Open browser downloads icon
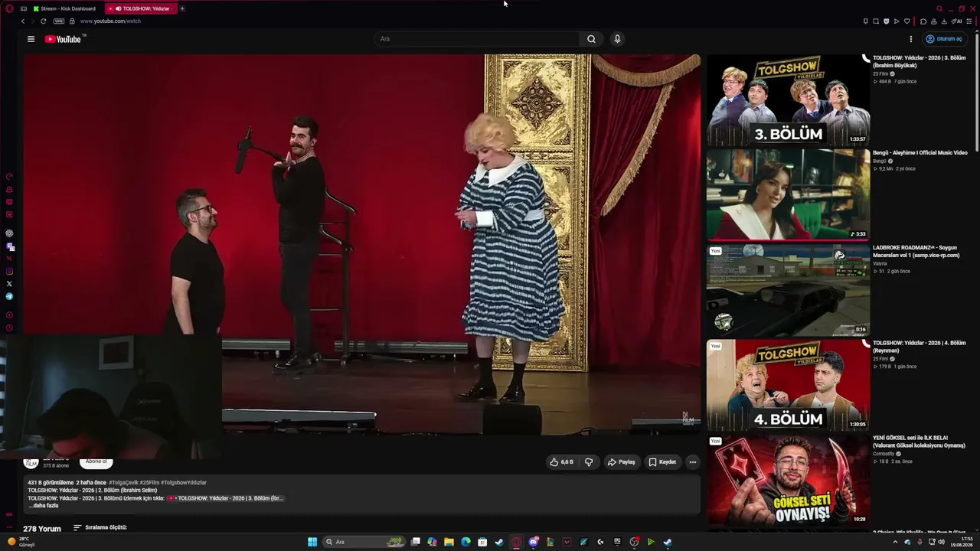The image size is (980, 551). click(944, 21)
